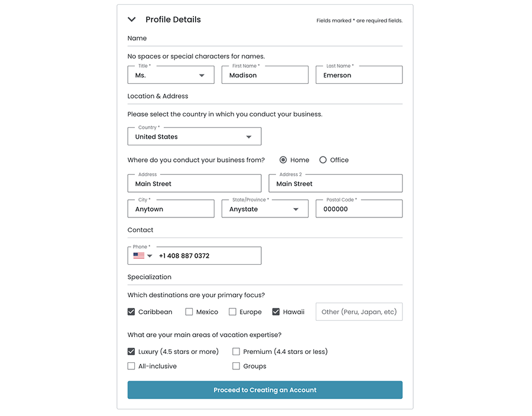Focus the Last Name field
Screen dimensions: 532x416
pos(359,76)
